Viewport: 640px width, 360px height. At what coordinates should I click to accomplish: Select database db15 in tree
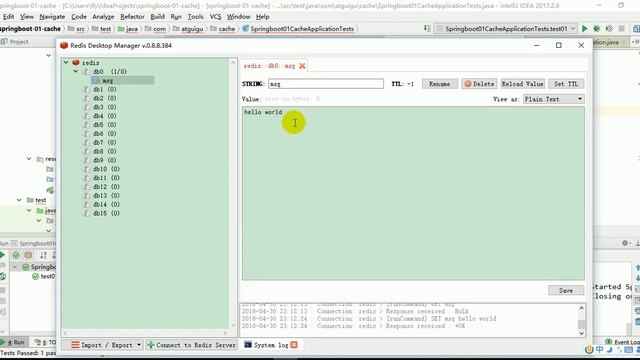click(x=106, y=213)
